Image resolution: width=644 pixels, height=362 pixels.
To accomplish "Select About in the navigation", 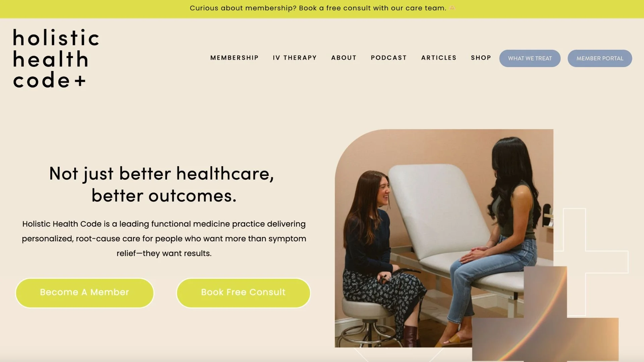I will pos(344,58).
